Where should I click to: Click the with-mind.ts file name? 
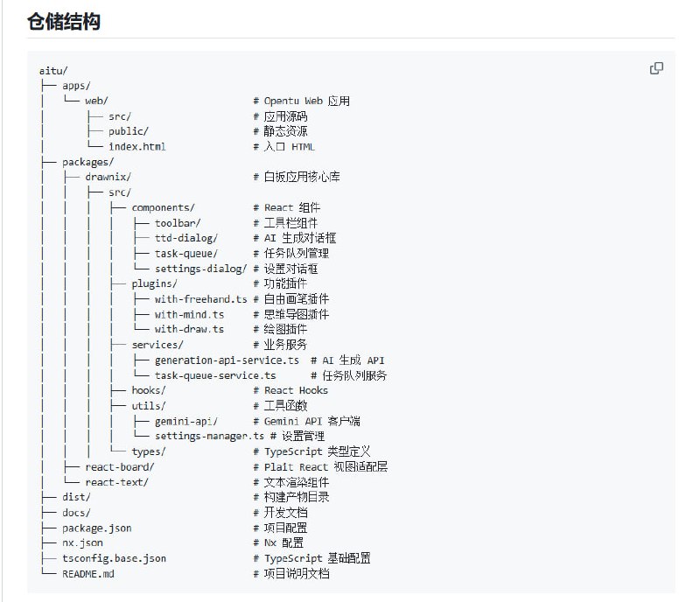point(189,314)
